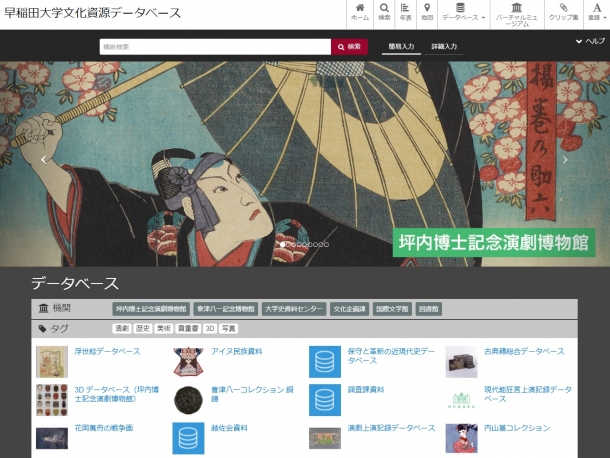The width and height of the screenshot is (610, 458).
Task: Open 保守と革新の近現代史データベース link
Action: tap(391, 356)
